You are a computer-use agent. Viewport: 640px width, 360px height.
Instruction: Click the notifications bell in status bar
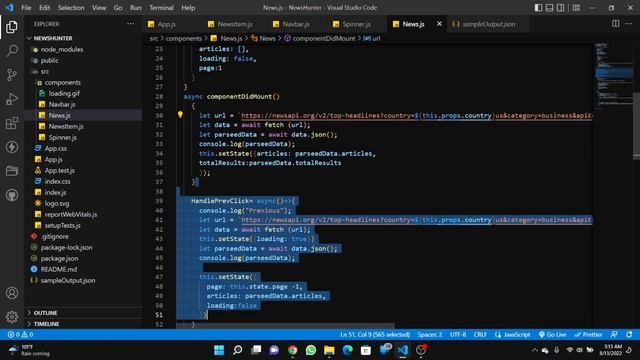click(629, 334)
